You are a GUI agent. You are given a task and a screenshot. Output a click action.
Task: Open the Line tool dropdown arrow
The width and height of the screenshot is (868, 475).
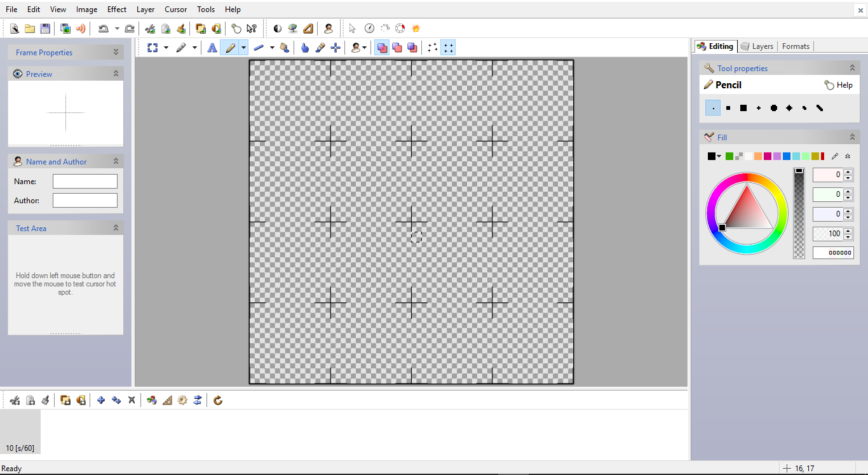click(x=272, y=48)
